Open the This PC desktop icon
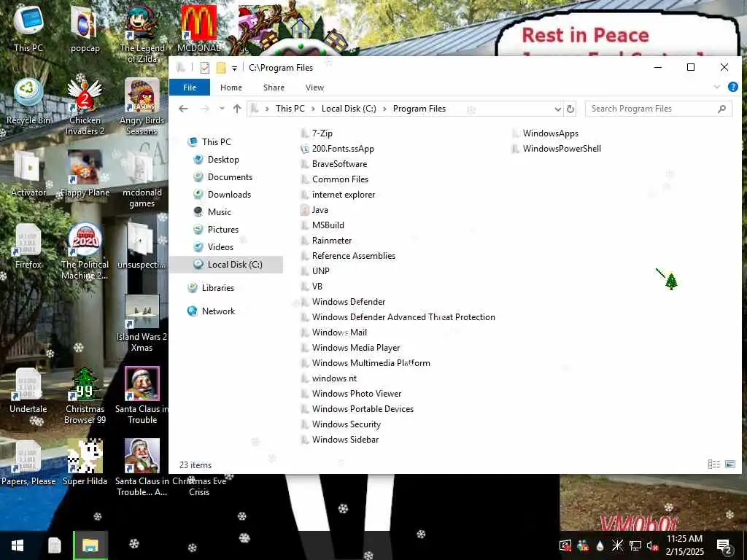 coord(28,28)
